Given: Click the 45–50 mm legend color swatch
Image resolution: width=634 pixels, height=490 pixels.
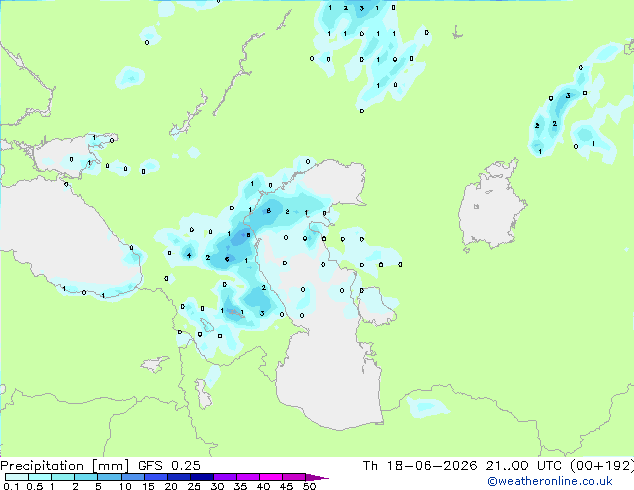Looking at the screenshot, I should click(x=294, y=477).
